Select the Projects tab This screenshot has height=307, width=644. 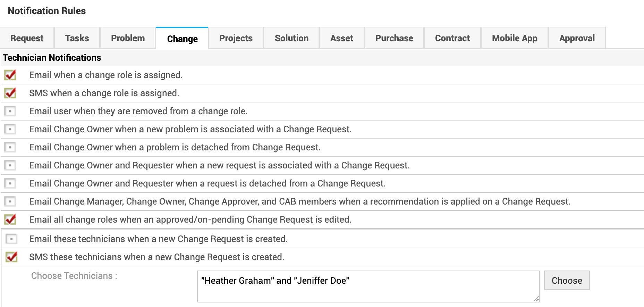tap(236, 38)
